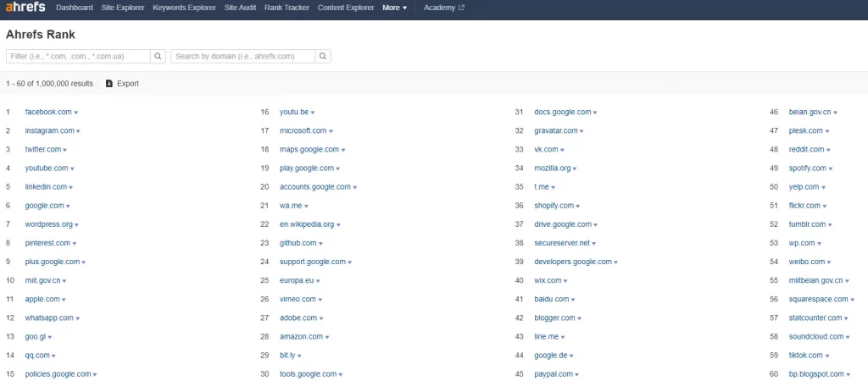Click the Export button

coord(122,84)
